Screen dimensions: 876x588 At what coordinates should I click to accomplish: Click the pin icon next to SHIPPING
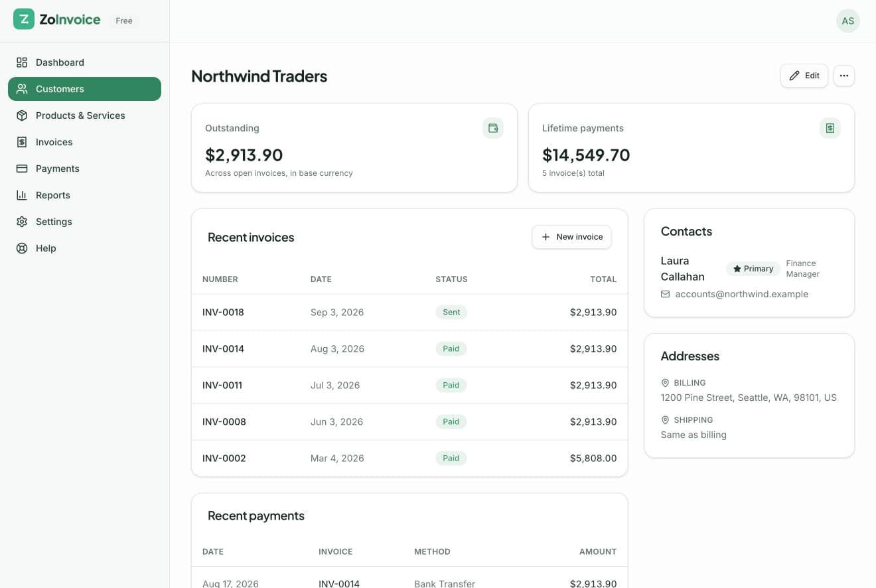666,420
